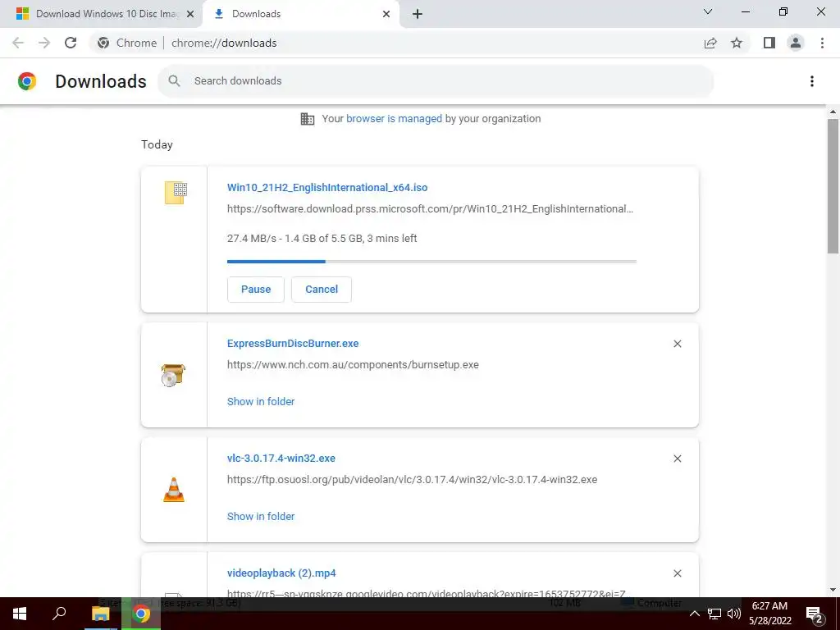Open the 'browser is managed' link
Screen dimensions: 840x630
[x=394, y=118]
